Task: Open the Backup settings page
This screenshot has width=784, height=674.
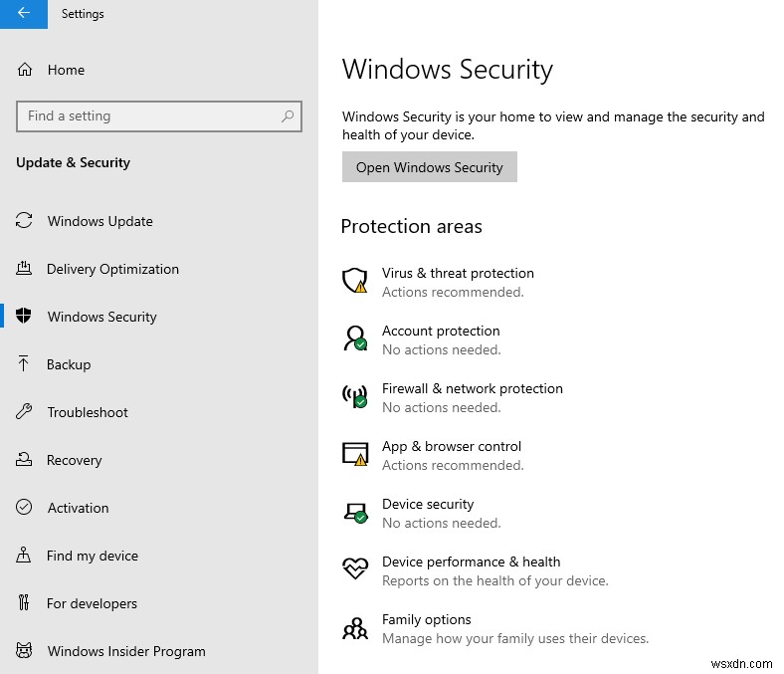Action: point(69,364)
